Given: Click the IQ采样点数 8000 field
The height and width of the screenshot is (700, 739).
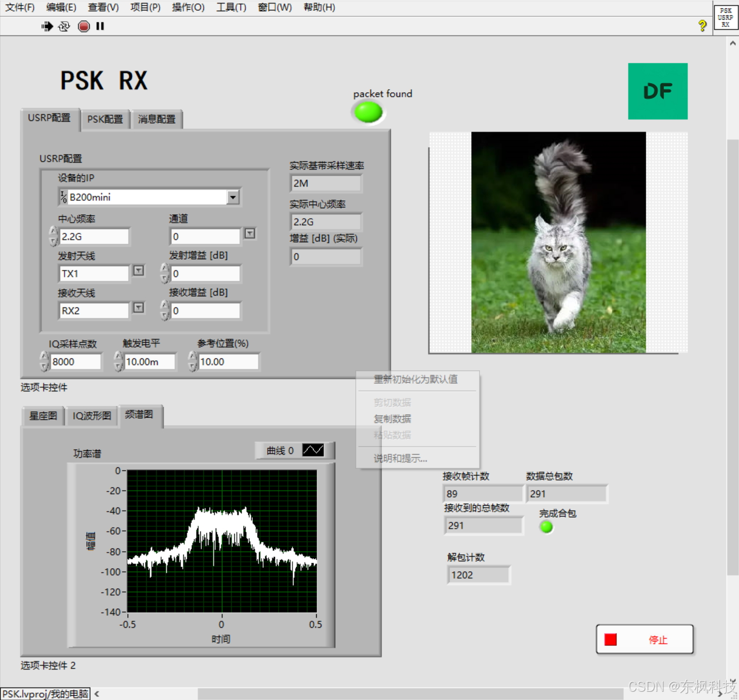Looking at the screenshot, I should point(76,362).
